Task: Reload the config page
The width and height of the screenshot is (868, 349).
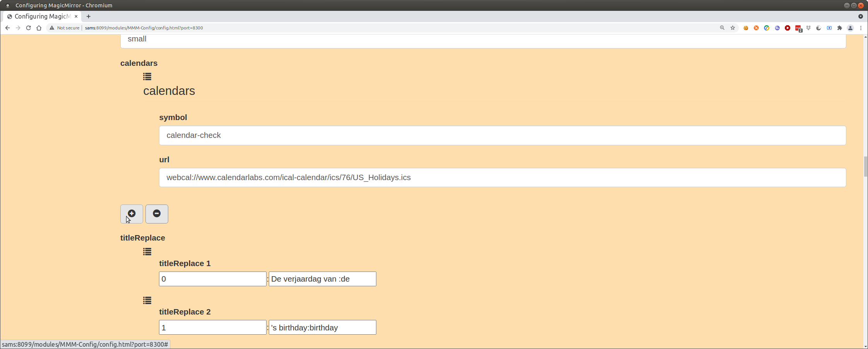Action: tap(28, 28)
